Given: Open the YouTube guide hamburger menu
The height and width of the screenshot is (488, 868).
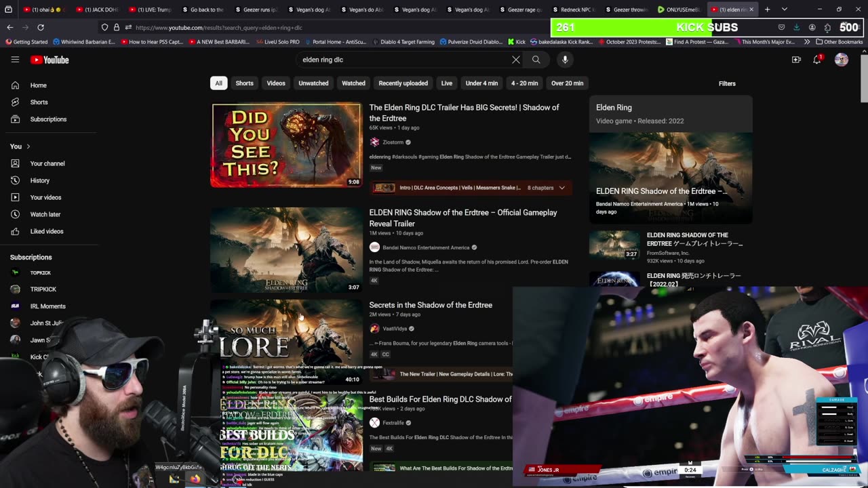Looking at the screenshot, I should point(15,60).
